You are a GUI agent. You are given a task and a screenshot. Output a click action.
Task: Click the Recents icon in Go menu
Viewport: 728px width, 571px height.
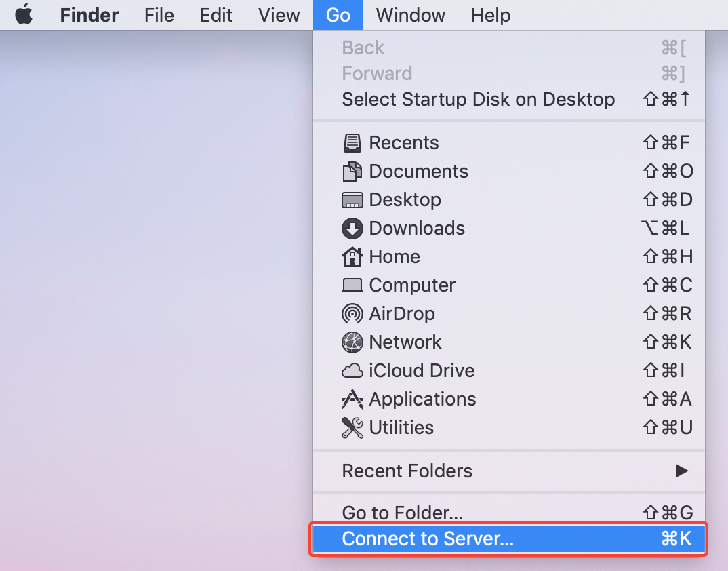(x=352, y=143)
